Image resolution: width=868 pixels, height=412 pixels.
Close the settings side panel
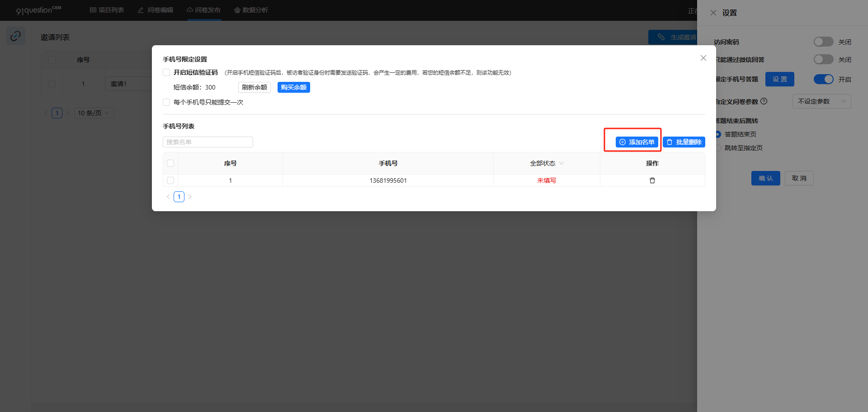713,13
